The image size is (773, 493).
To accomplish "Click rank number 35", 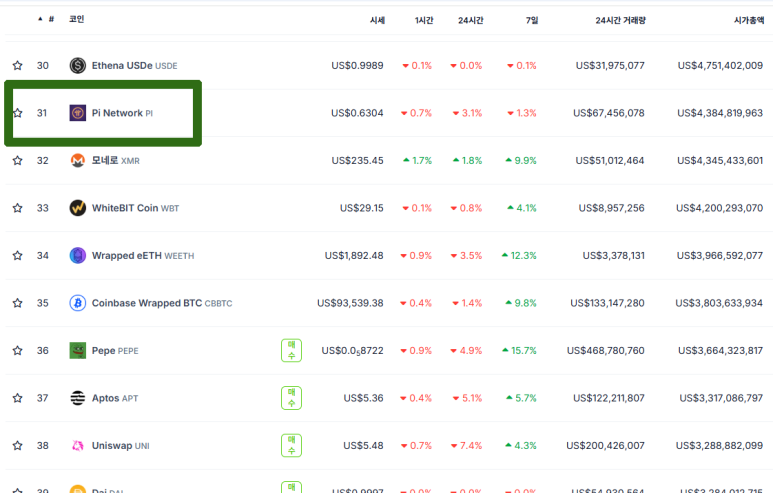I will point(42,303).
